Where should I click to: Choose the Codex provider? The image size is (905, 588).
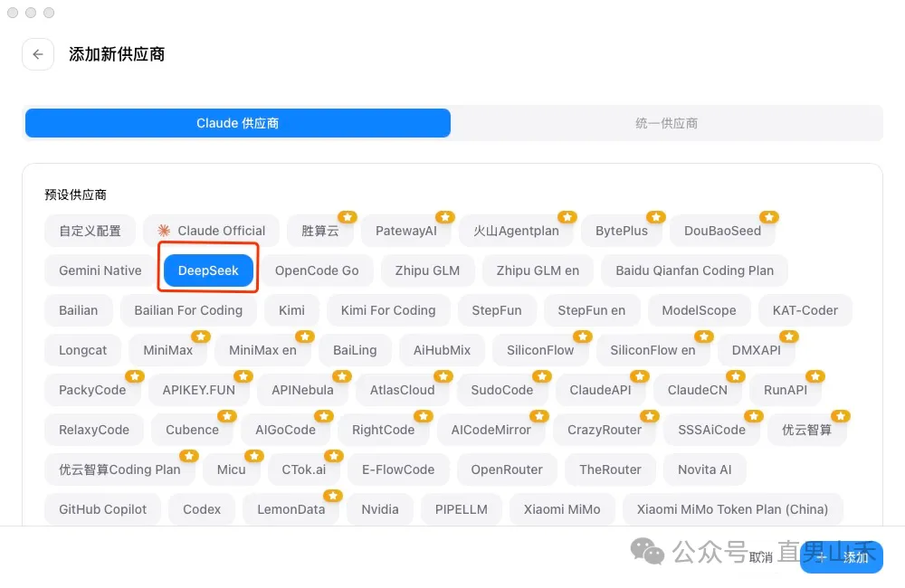[202, 509]
